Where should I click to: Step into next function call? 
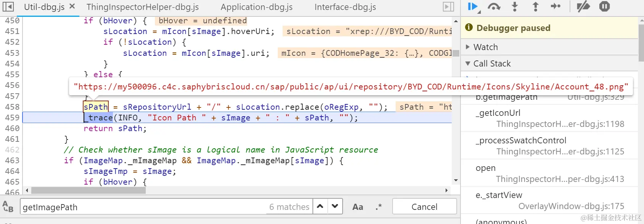click(x=515, y=6)
